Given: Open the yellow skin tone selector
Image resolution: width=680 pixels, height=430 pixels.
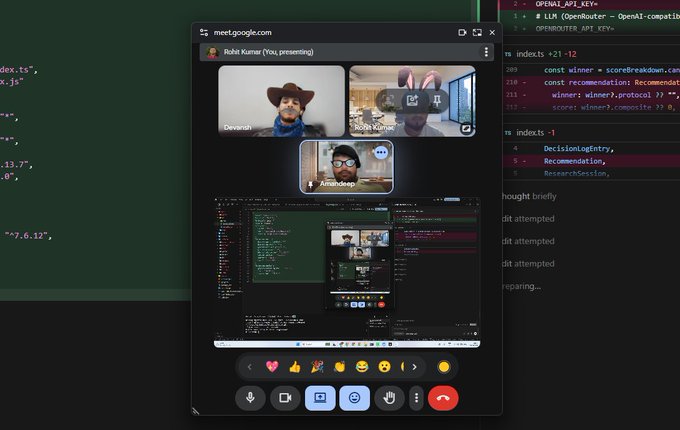Looking at the screenshot, I should pyautogui.click(x=444, y=367).
